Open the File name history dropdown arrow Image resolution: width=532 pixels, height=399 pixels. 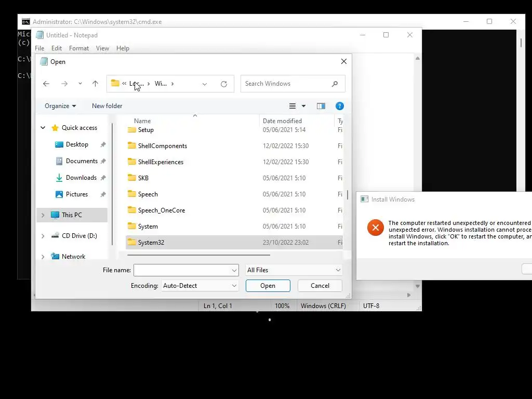point(234,270)
